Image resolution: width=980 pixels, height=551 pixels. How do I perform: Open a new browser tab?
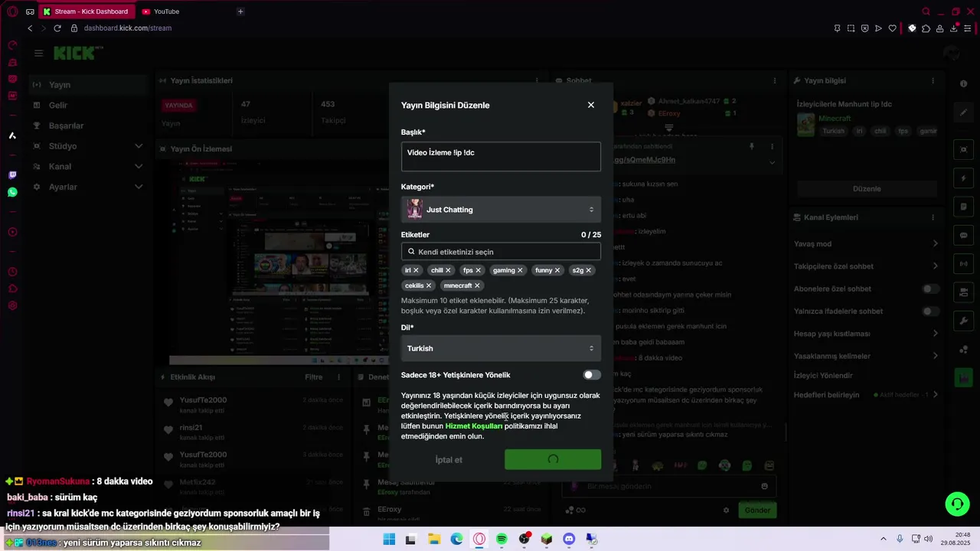240,11
